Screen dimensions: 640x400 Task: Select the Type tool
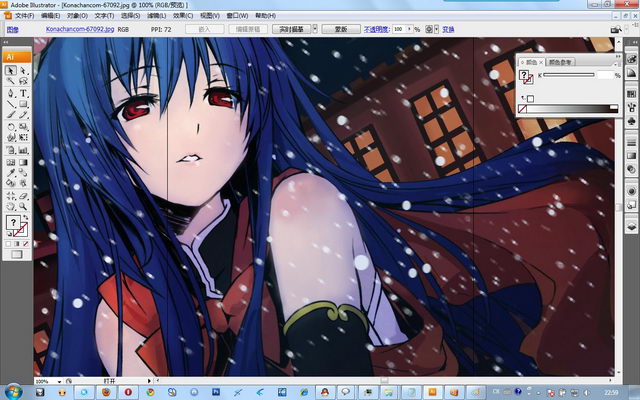coord(23,93)
